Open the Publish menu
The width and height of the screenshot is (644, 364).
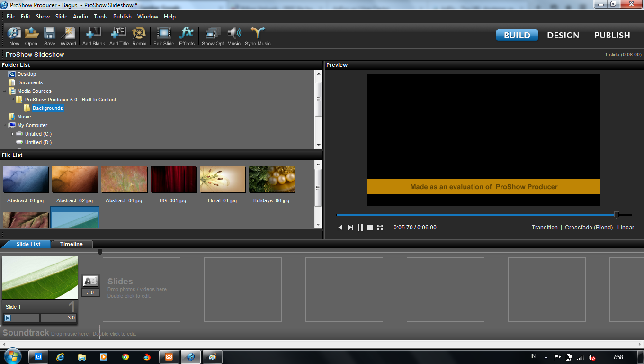pyautogui.click(x=122, y=17)
